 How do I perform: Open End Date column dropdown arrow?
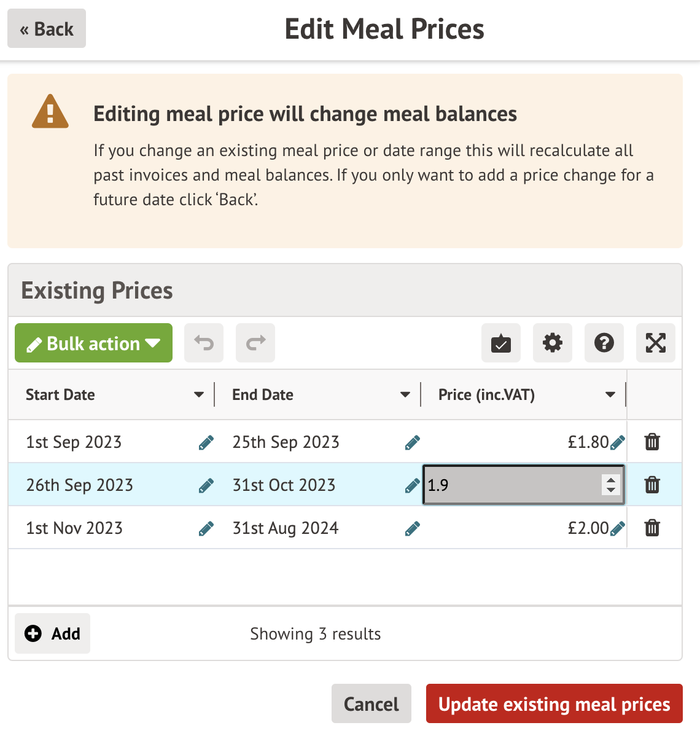tap(405, 394)
